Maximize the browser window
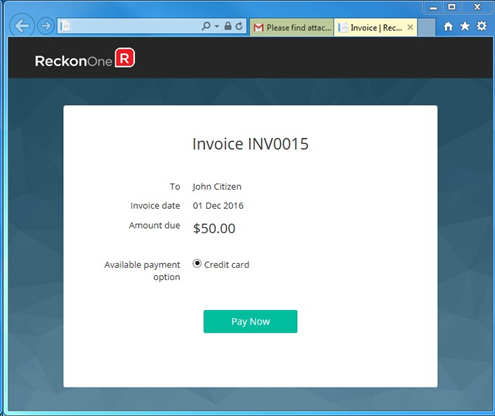 tap(452, 7)
